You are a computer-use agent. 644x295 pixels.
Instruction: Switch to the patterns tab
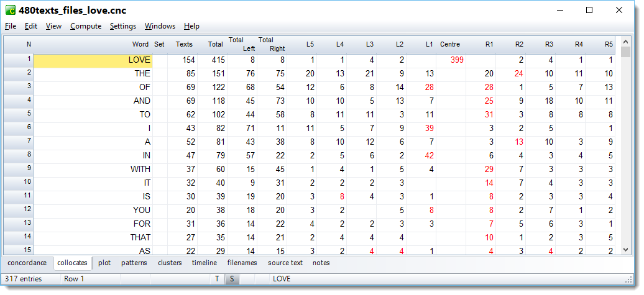(x=134, y=263)
